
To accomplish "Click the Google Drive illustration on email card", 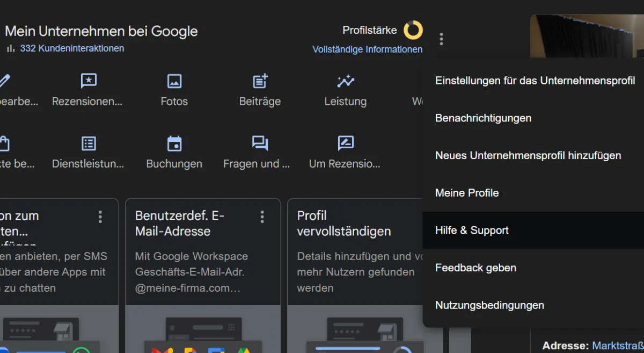I will (x=244, y=350).
